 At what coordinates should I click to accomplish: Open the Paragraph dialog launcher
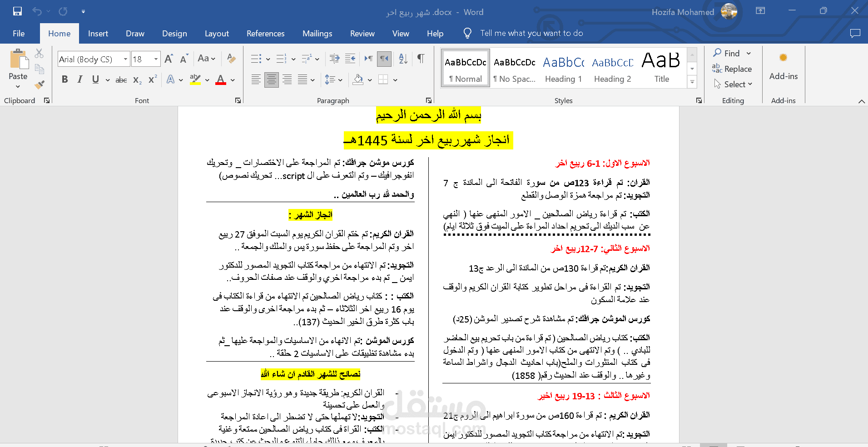tap(429, 100)
